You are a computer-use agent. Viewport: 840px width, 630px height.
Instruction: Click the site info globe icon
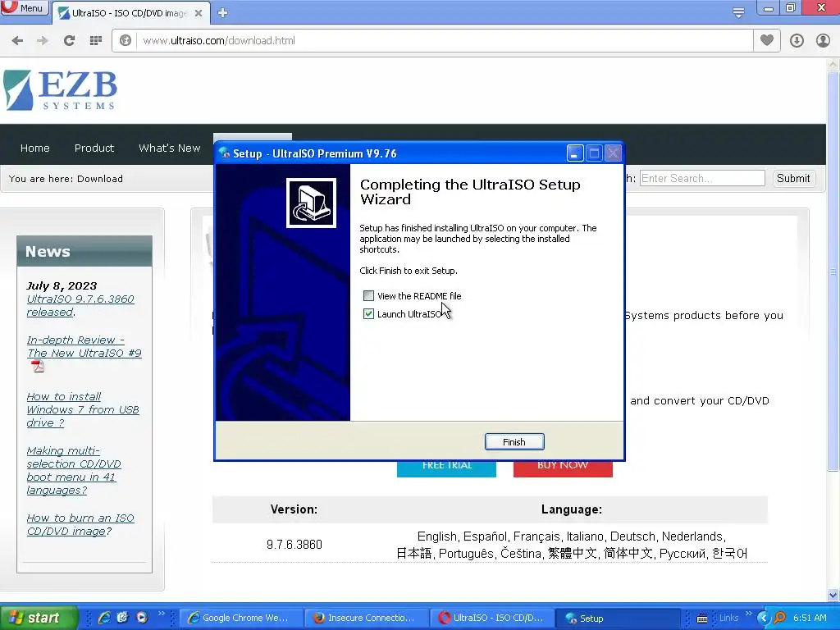pos(126,41)
